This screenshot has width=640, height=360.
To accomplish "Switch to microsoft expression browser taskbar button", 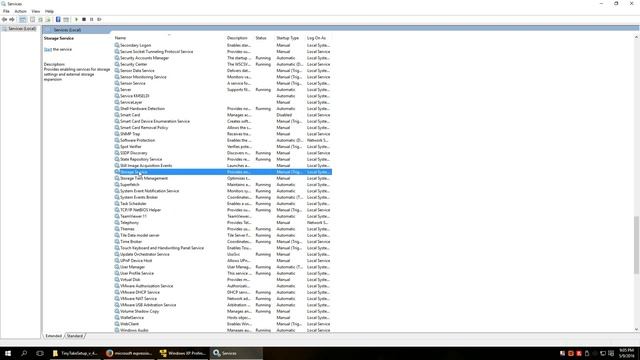I will pos(129,353).
